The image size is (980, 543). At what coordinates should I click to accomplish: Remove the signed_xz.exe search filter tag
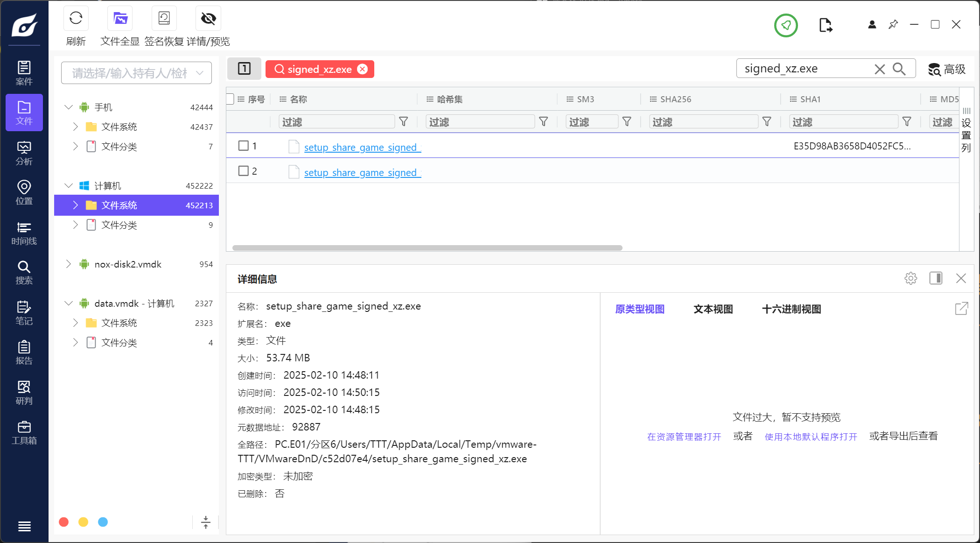[x=363, y=69]
